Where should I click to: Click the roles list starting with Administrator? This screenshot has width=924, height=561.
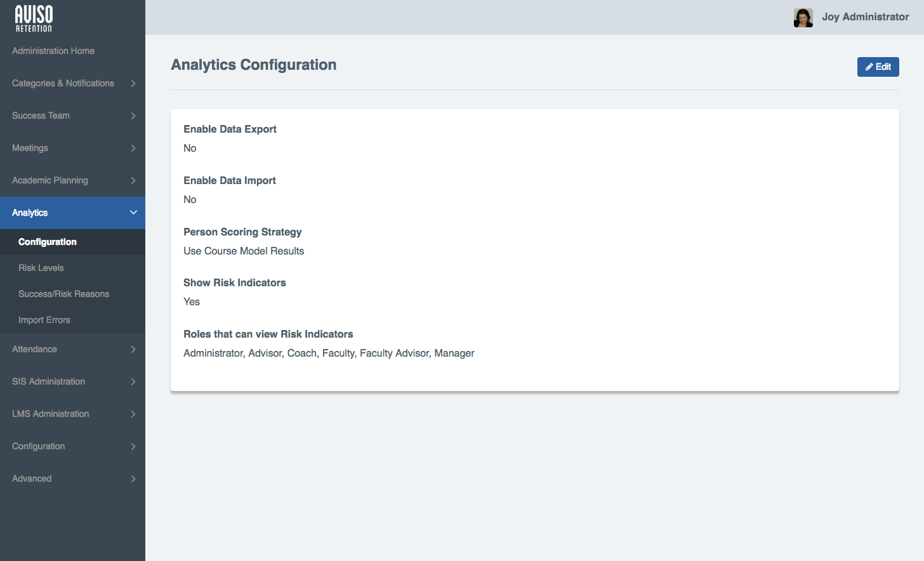329,353
